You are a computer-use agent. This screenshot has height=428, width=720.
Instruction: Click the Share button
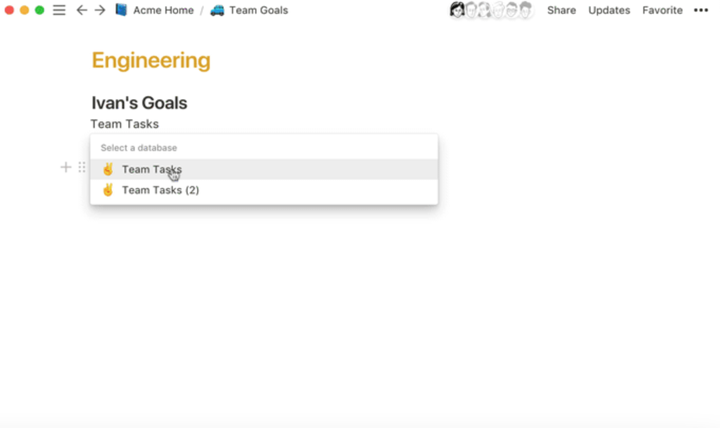[x=561, y=10]
